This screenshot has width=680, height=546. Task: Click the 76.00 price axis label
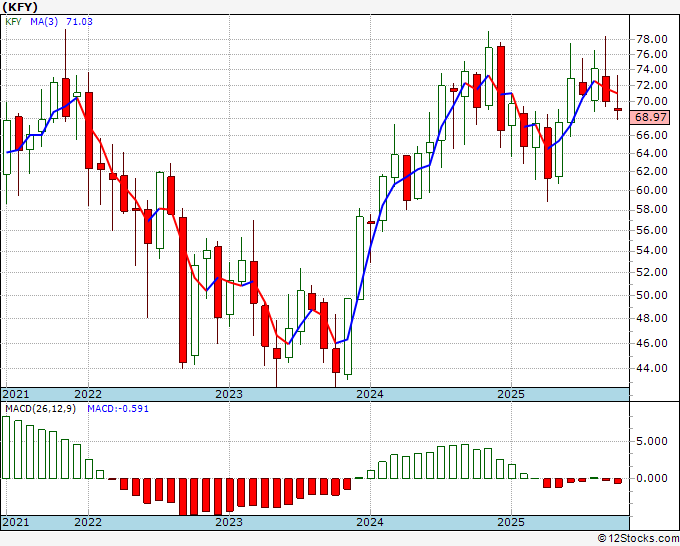(651, 54)
